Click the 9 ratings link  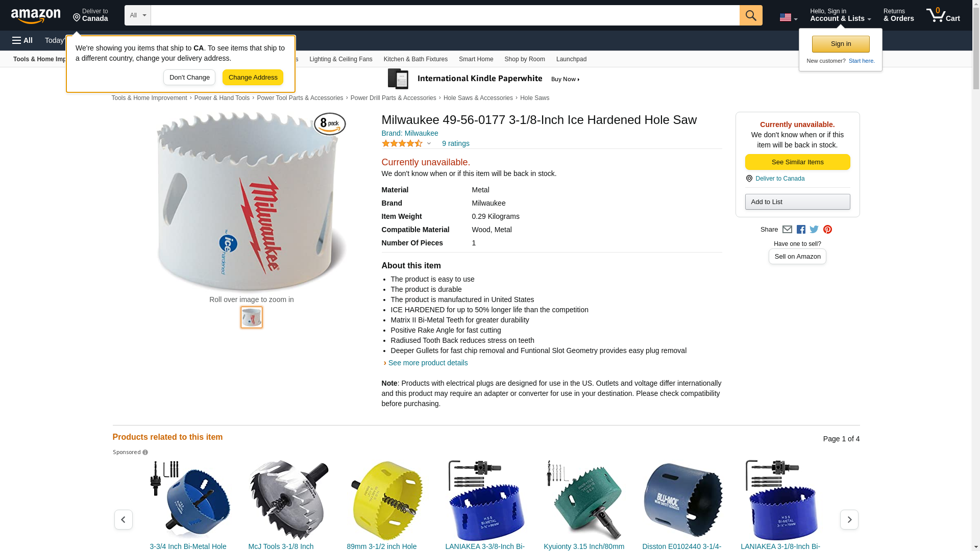(455, 143)
